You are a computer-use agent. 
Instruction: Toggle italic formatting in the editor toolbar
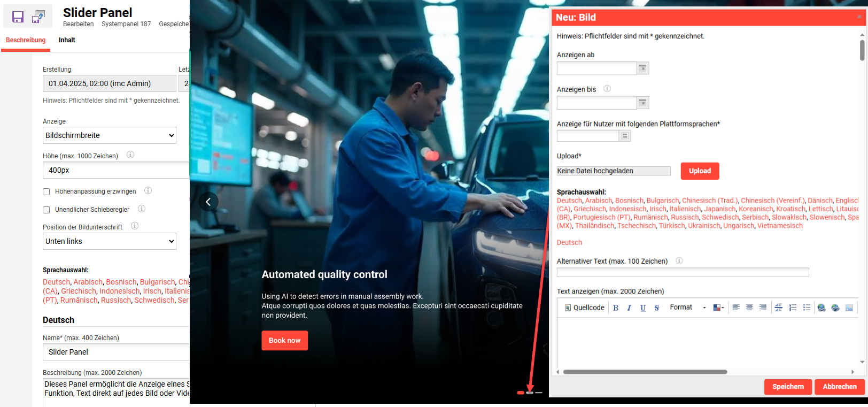click(629, 308)
